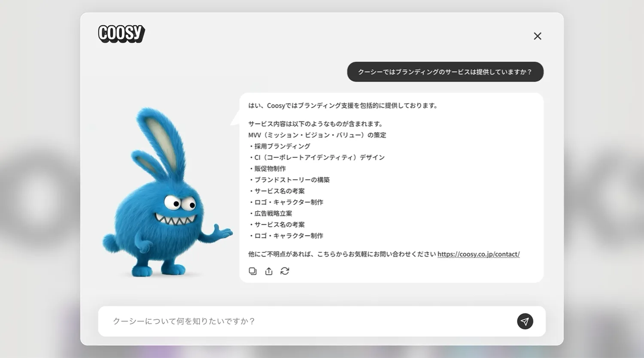Share the chatbot reply
The image size is (644, 358).
(269, 271)
